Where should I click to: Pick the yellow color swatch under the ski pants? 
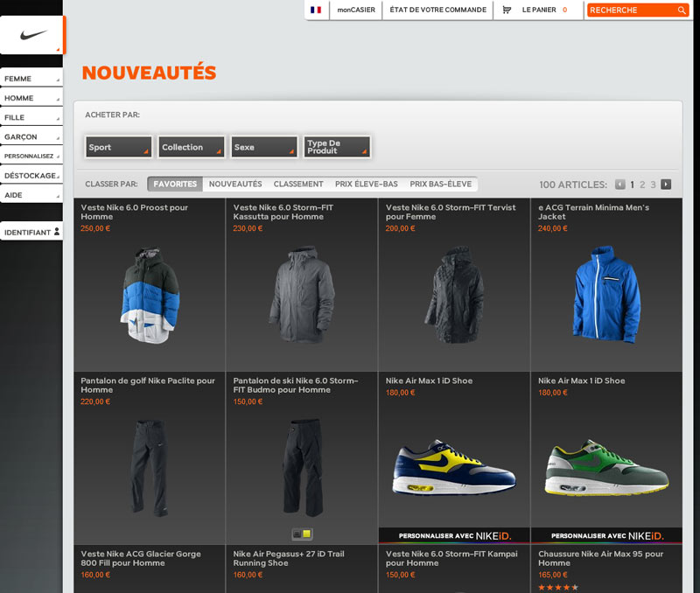(x=307, y=534)
